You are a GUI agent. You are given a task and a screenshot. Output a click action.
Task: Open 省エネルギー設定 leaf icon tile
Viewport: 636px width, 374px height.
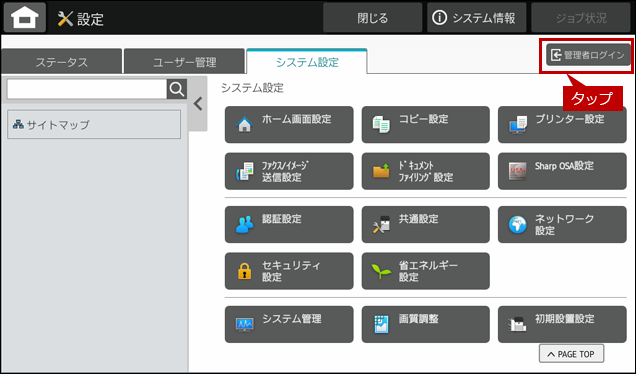click(x=425, y=271)
